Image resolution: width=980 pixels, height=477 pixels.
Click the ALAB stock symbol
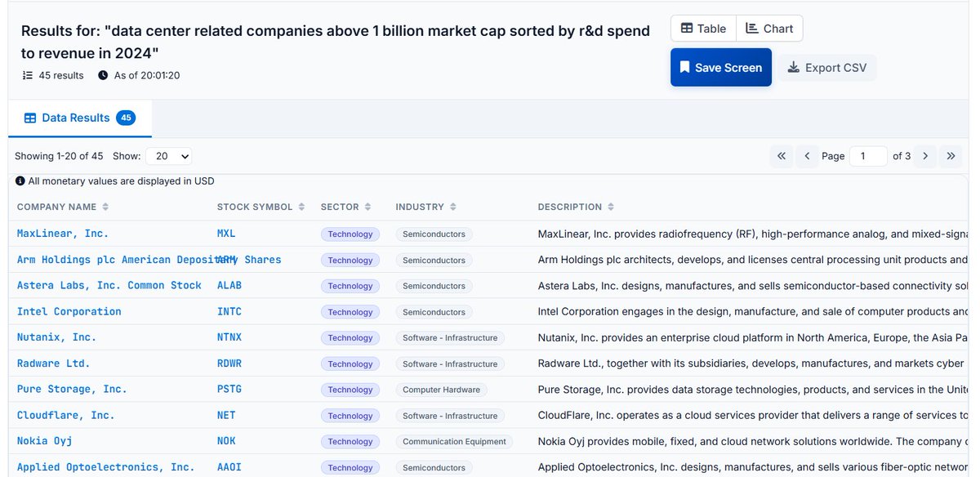pyautogui.click(x=229, y=286)
